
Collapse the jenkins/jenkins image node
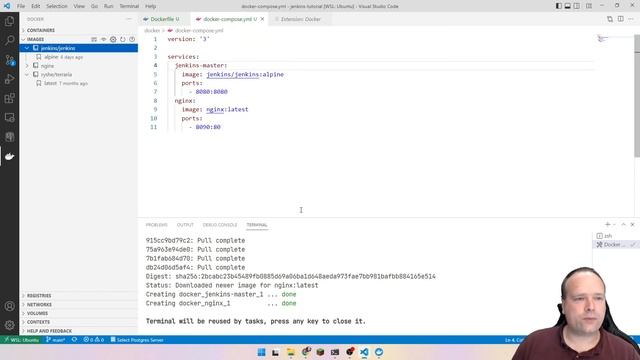tap(27, 48)
